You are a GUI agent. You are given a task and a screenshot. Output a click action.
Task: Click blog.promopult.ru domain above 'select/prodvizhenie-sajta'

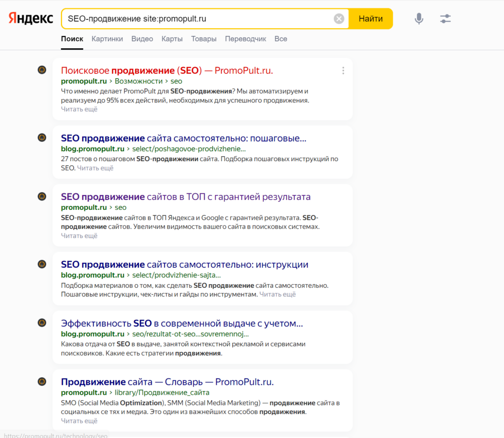click(x=93, y=275)
